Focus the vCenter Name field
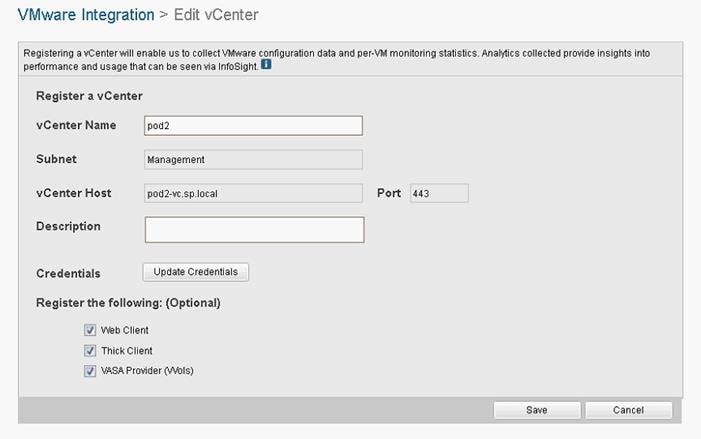The width and height of the screenshot is (701, 439). (x=253, y=126)
